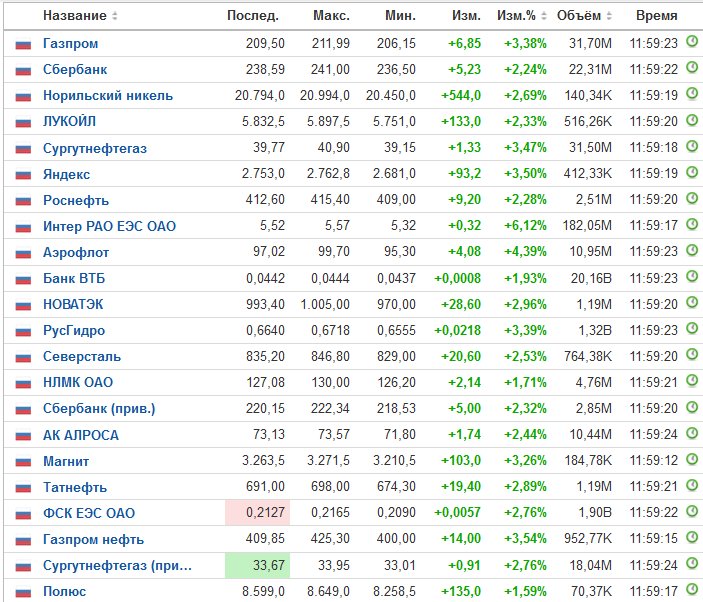Click the clock icon in the Газпром нефть row
Viewport: 703px width, 602px height.
pos(692,537)
